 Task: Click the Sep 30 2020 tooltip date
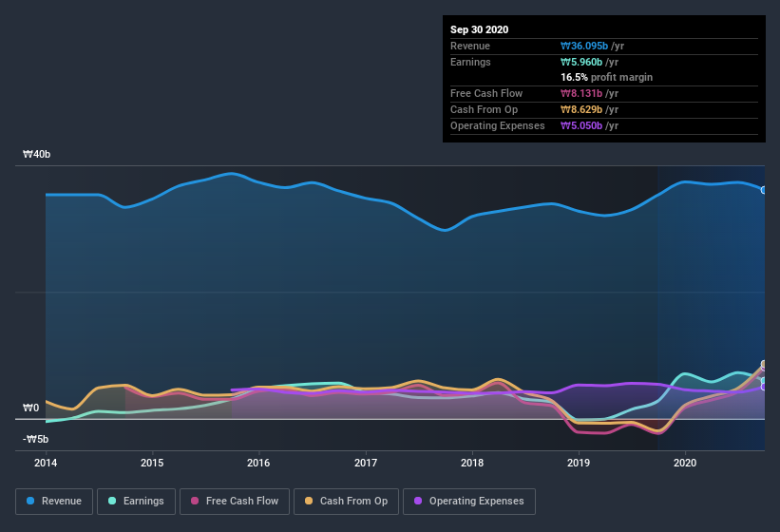[479, 29]
